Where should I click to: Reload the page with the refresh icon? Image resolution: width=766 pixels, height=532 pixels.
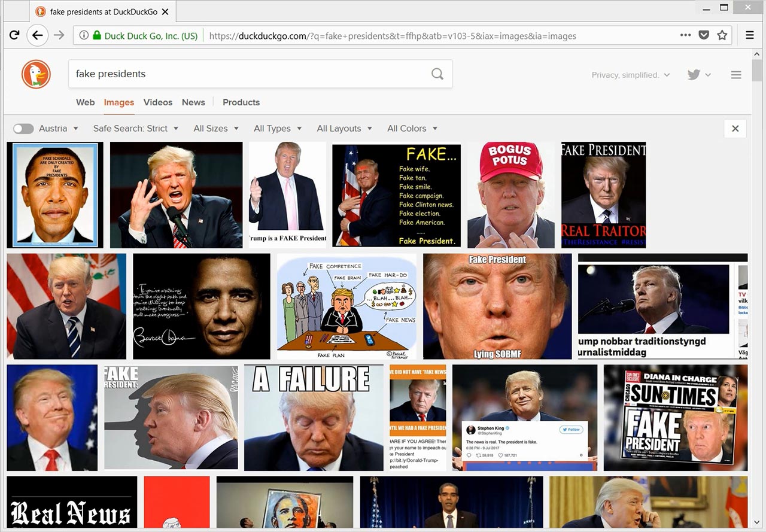[x=14, y=35]
